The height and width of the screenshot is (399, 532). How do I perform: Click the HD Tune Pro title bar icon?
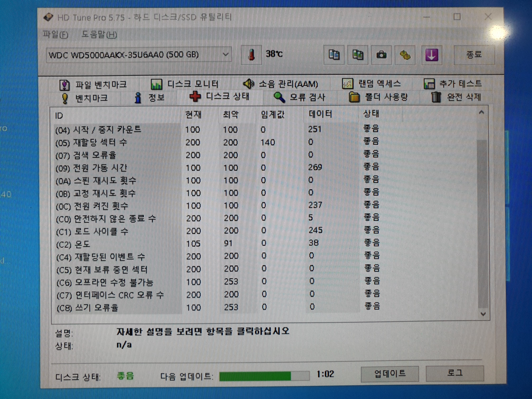coord(48,17)
